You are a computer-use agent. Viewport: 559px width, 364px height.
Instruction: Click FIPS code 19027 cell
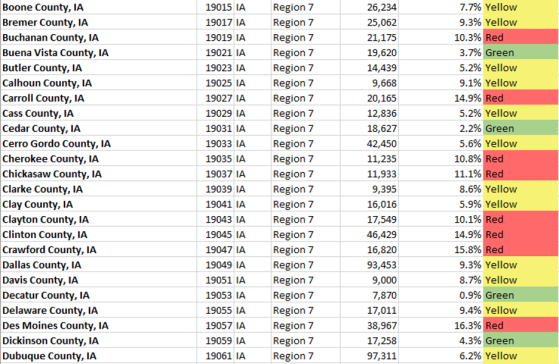215,98
